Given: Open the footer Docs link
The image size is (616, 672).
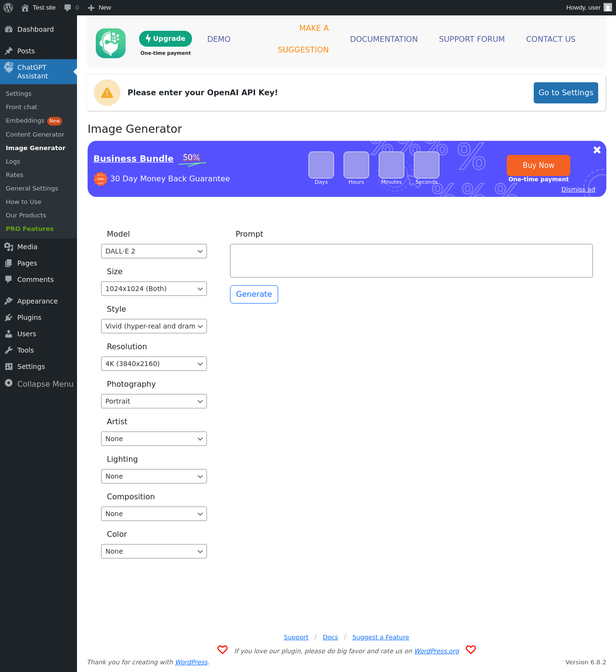Looking at the screenshot, I should tap(330, 637).
